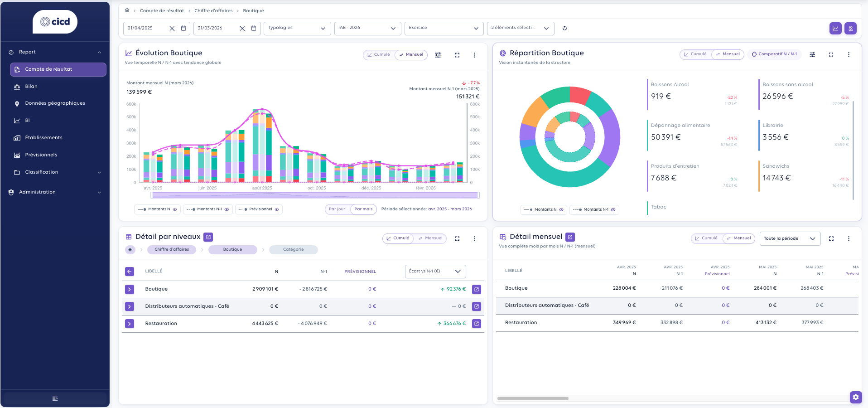
Task: Click the back arrow in the Libellé header
Action: tap(130, 272)
